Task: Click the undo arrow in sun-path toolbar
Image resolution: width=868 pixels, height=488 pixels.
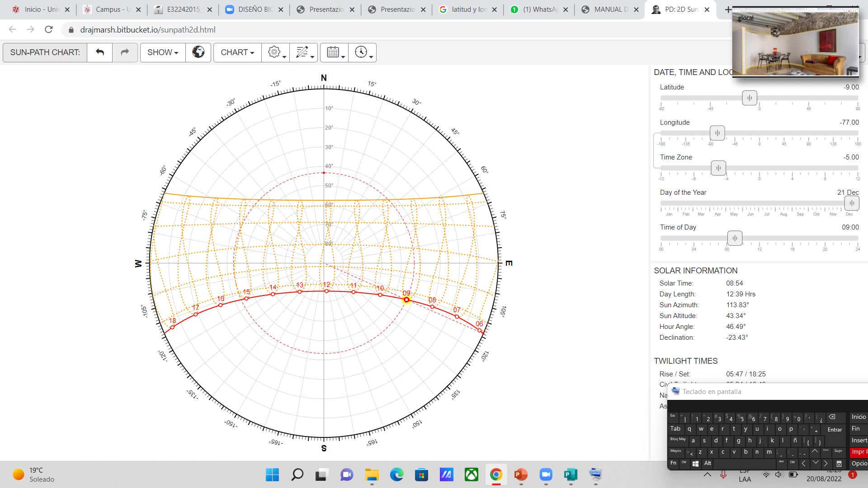Action: click(100, 52)
